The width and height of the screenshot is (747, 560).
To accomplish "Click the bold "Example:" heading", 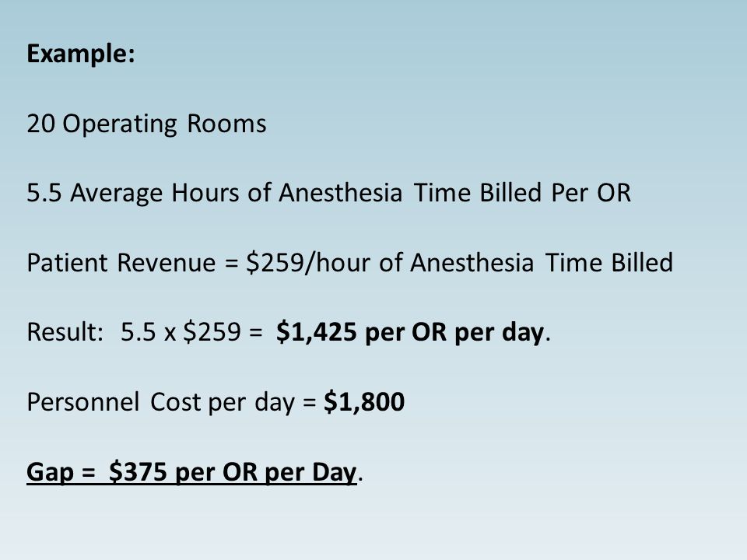I will (81, 54).
